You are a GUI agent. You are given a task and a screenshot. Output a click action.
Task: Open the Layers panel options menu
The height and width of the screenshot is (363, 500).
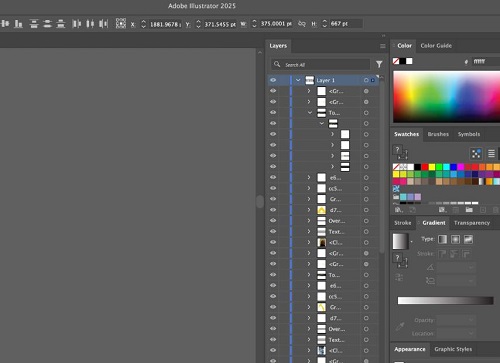pos(383,46)
